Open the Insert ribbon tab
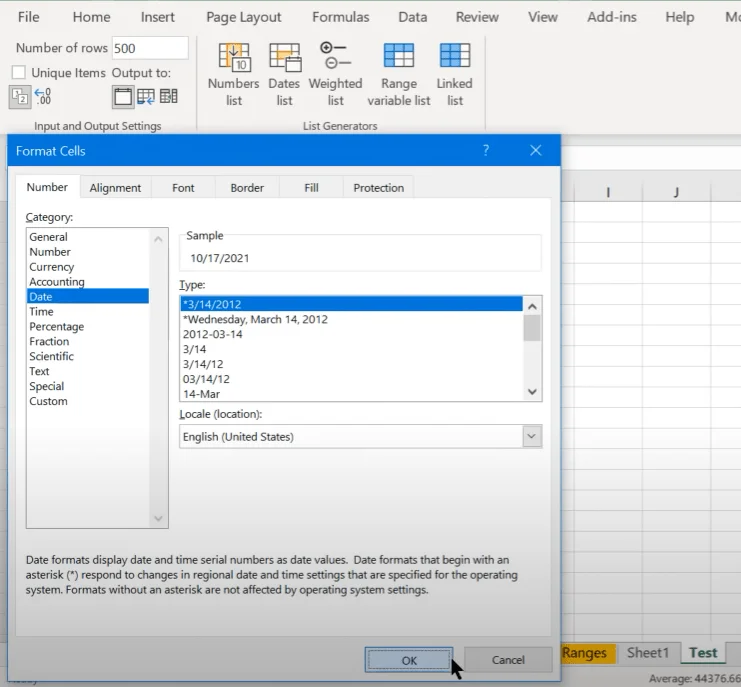Image resolution: width=741 pixels, height=687 pixels. pyautogui.click(x=157, y=17)
